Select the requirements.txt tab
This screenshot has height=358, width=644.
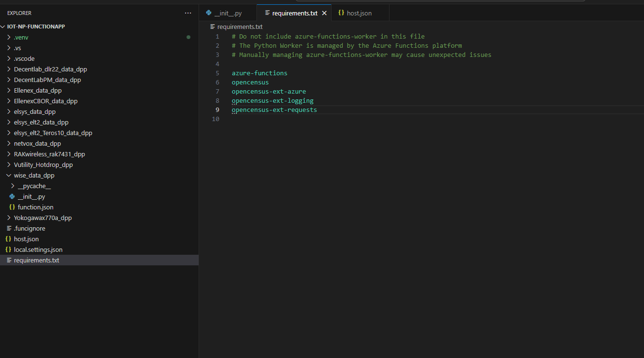[x=294, y=13]
